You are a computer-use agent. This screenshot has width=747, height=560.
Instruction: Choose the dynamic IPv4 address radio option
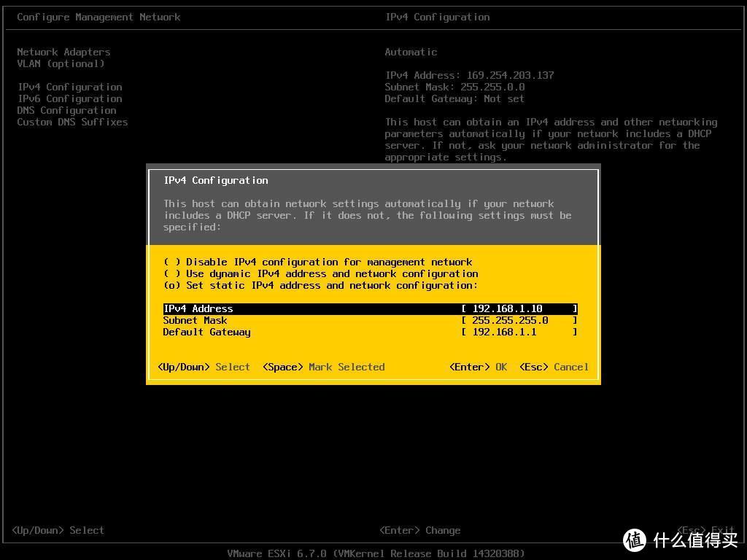coord(172,273)
